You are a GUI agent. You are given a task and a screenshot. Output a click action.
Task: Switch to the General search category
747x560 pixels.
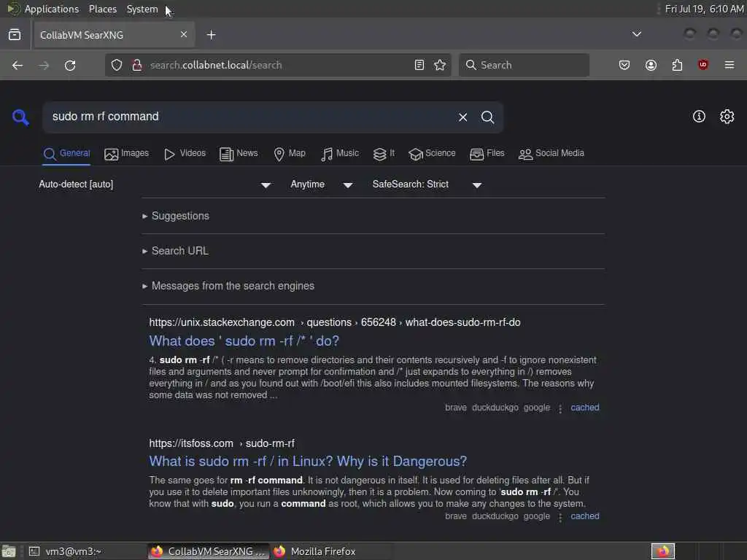[66, 153]
